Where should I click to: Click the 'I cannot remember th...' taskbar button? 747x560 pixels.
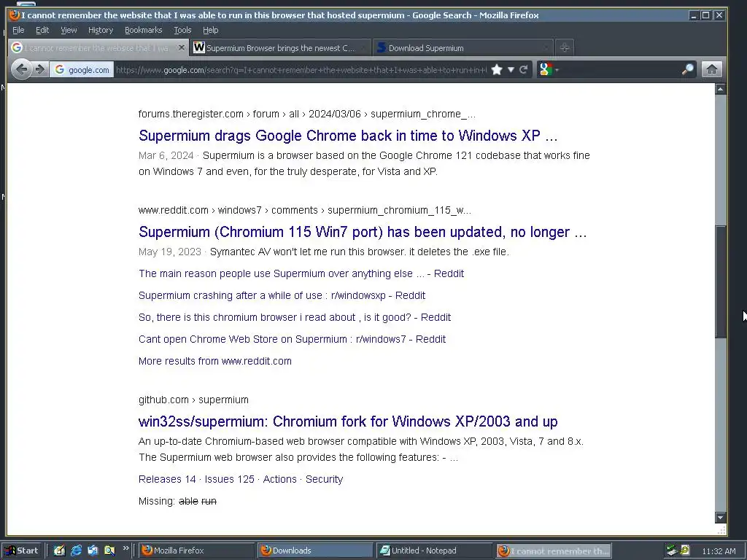click(553, 551)
